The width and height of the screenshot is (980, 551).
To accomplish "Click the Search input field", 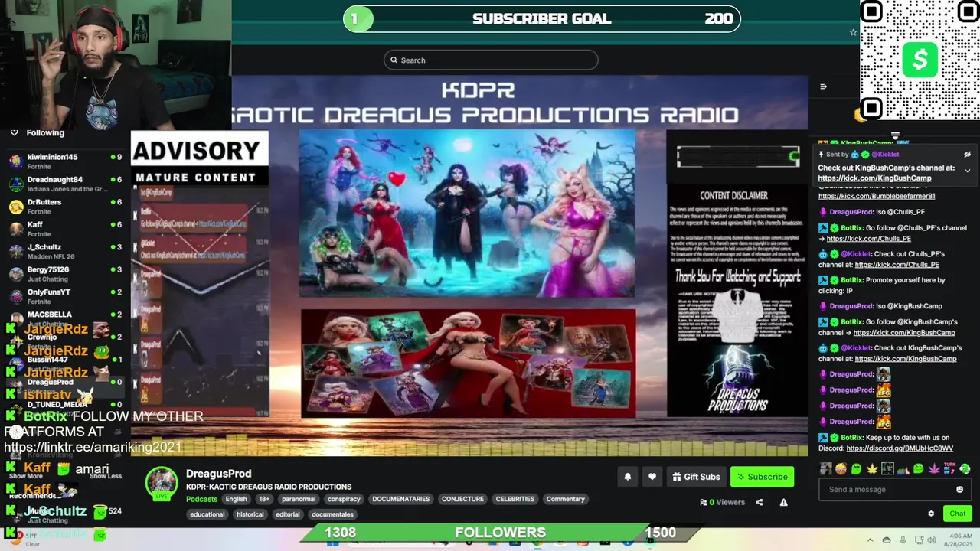I will (x=491, y=60).
